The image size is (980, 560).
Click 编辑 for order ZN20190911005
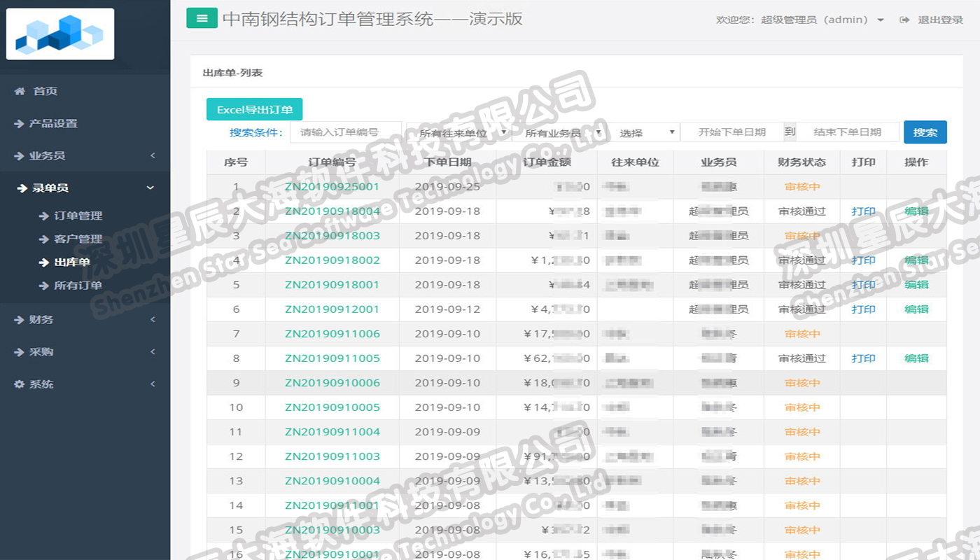coord(916,358)
